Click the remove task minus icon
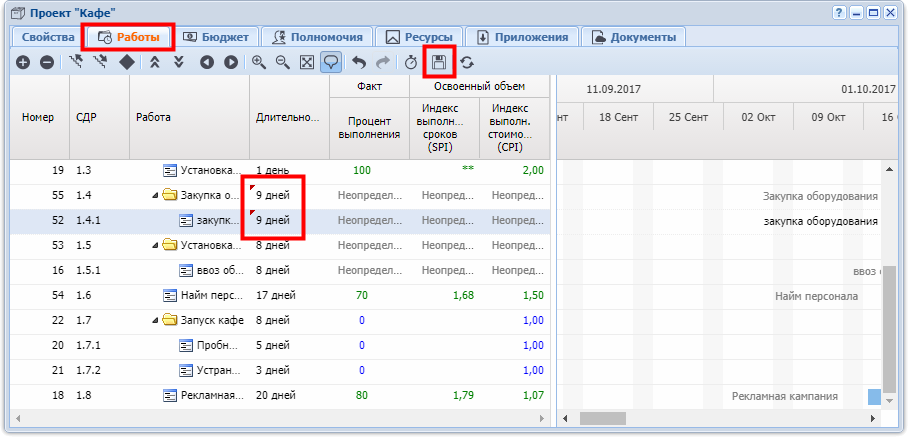908x437 pixels. tap(47, 63)
